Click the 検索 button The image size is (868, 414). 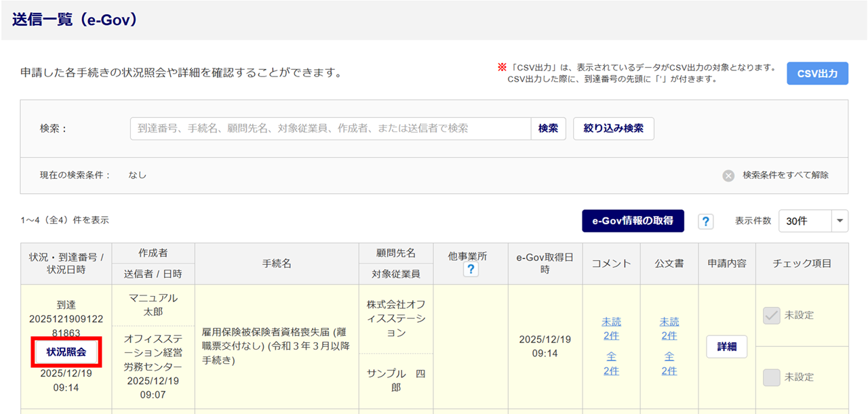[x=548, y=129]
